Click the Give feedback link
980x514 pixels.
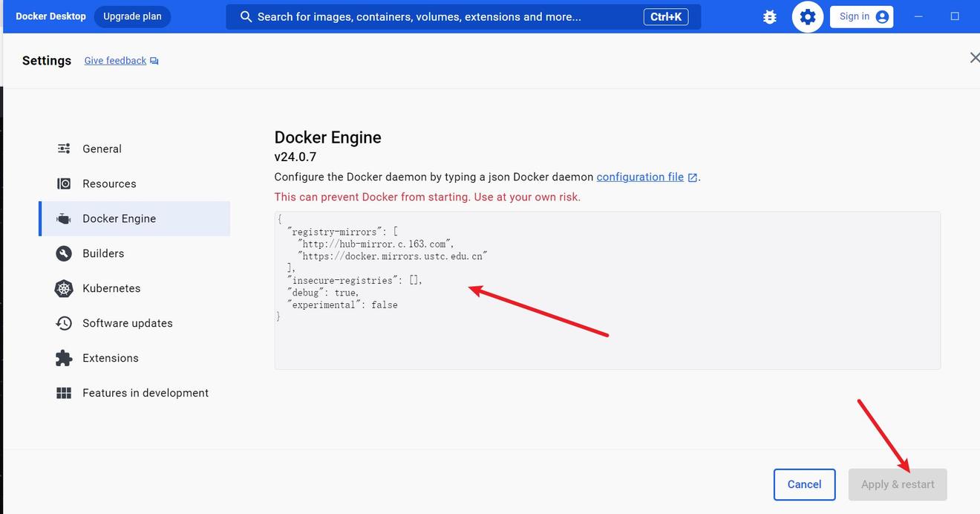(x=115, y=61)
